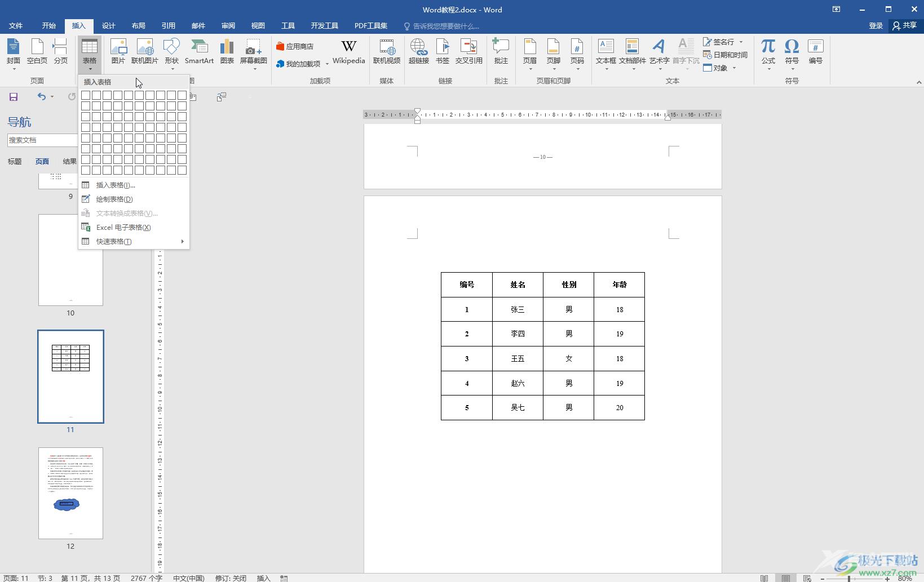Viewport: 924px width, 582px height.
Task: Click the language 中文(中国) status item
Action: click(x=188, y=578)
